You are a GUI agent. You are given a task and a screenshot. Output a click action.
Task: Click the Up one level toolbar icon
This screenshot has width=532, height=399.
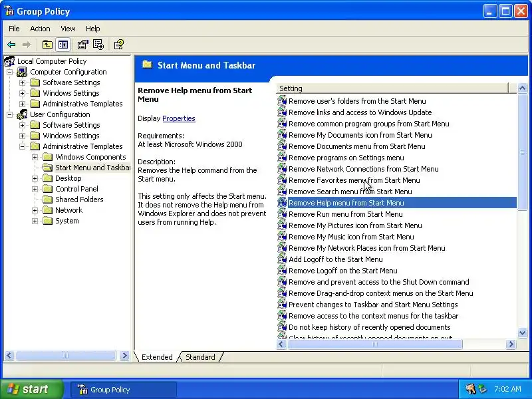pos(47,45)
